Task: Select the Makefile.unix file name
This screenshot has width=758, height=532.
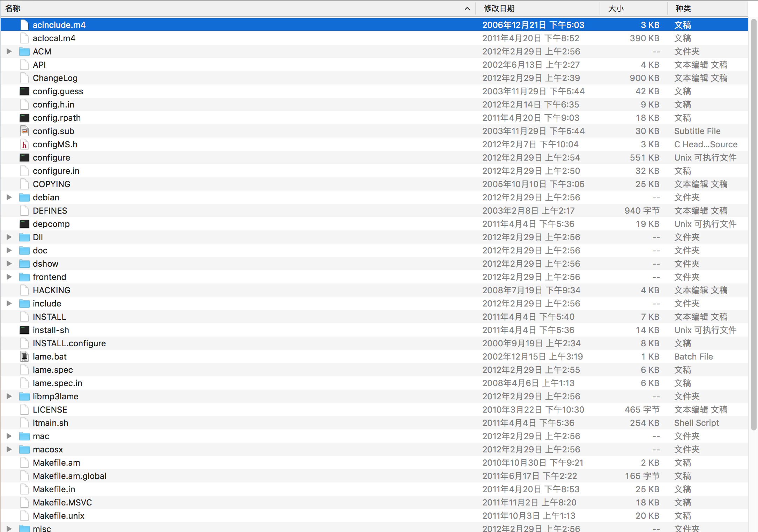Action: [x=59, y=516]
